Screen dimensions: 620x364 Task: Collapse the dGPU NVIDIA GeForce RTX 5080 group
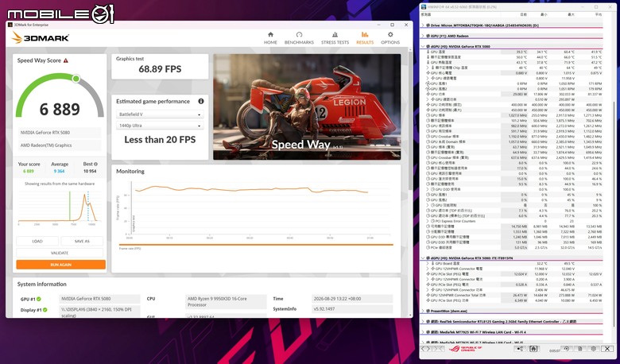click(x=423, y=46)
